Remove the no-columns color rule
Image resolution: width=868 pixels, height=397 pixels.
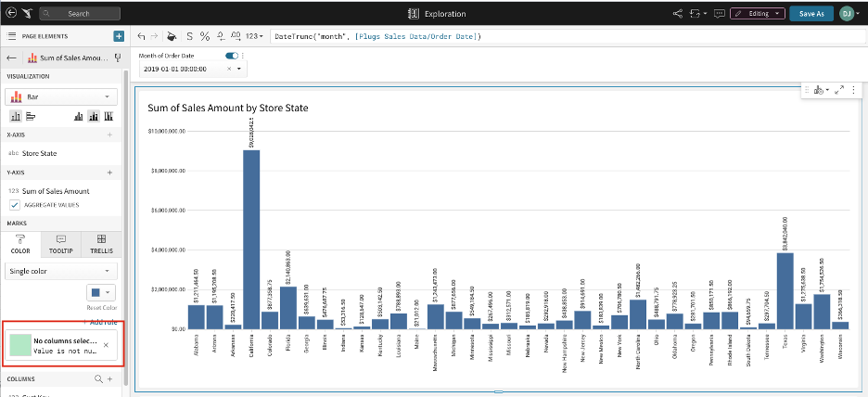pos(106,346)
